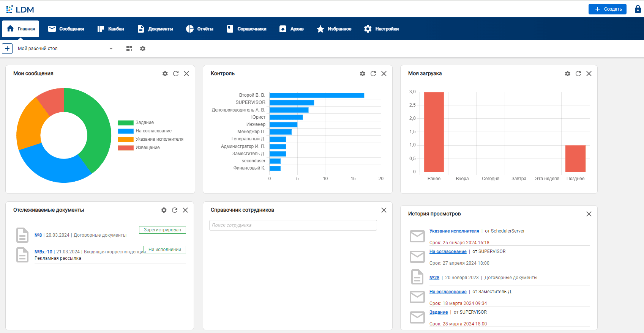This screenshot has height=333, width=644.
Task: Click document icon for №Вх.-10
Action: [x=22, y=255]
